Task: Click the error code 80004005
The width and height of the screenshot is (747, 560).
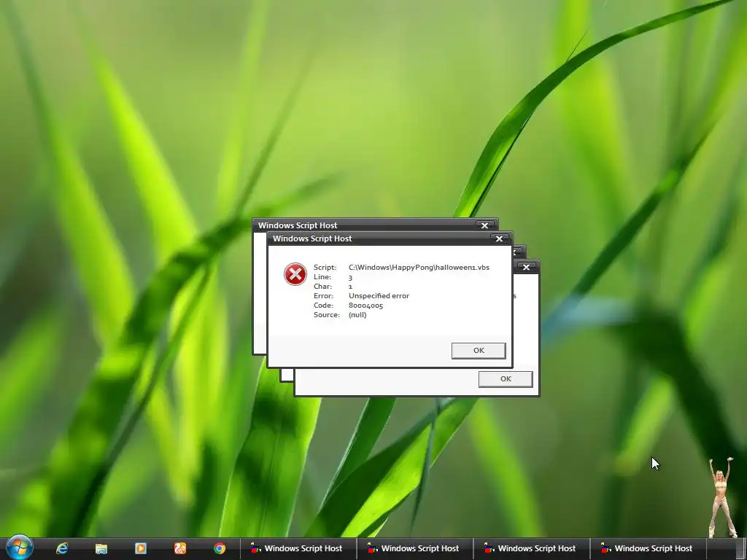Action: 365,306
